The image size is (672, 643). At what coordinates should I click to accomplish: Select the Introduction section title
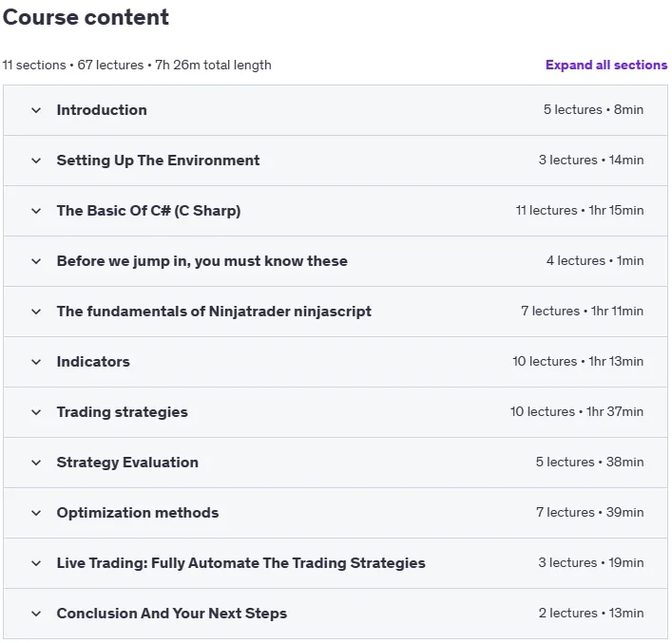102,110
